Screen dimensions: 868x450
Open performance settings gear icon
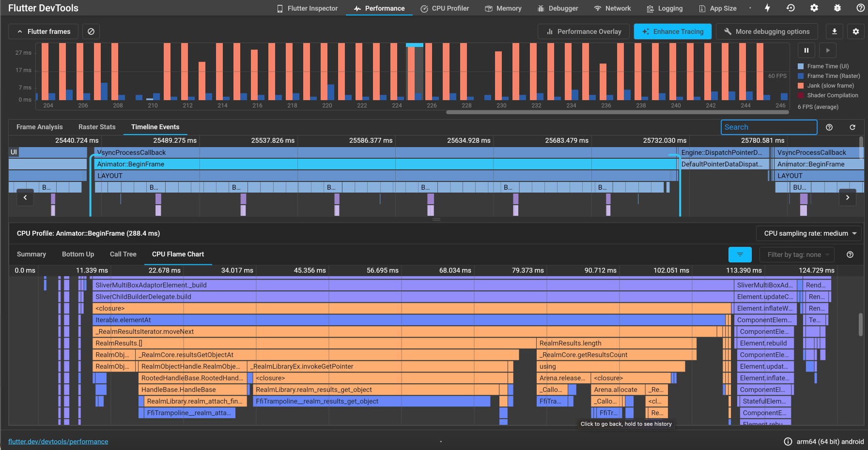(856, 31)
